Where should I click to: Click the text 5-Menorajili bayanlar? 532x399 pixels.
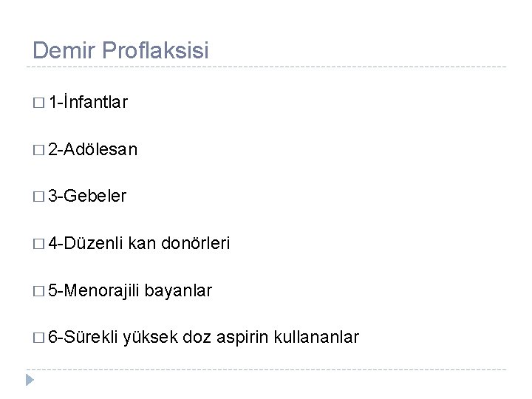click(130, 291)
